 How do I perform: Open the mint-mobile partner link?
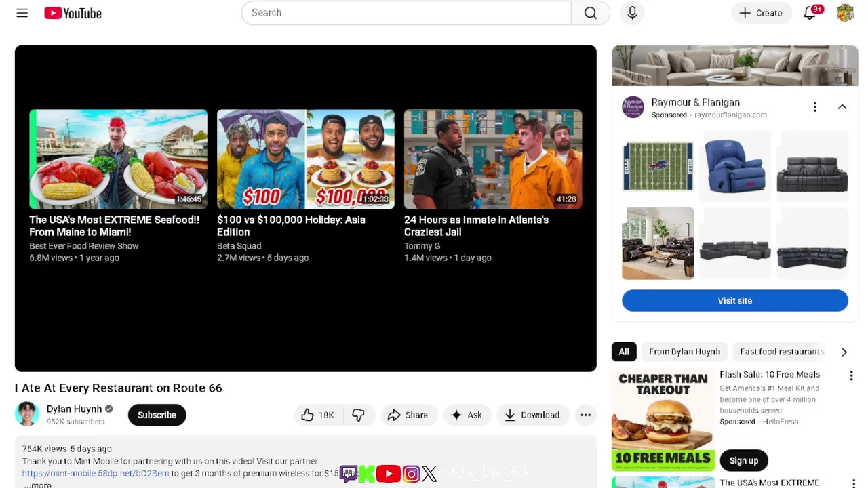tap(96, 473)
